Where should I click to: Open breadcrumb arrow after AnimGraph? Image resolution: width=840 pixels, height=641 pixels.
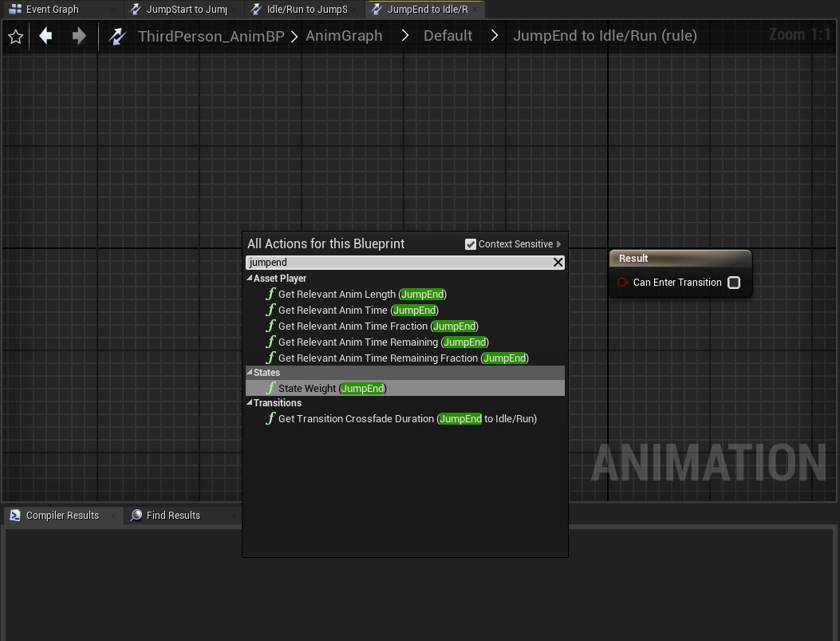pyautogui.click(x=405, y=36)
